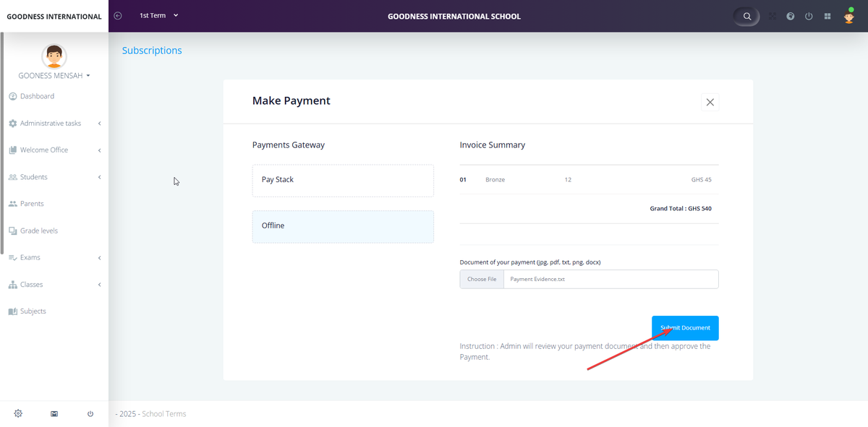Click the fullscreen toggle icon in header
868x427 pixels.
pos(773,16)
